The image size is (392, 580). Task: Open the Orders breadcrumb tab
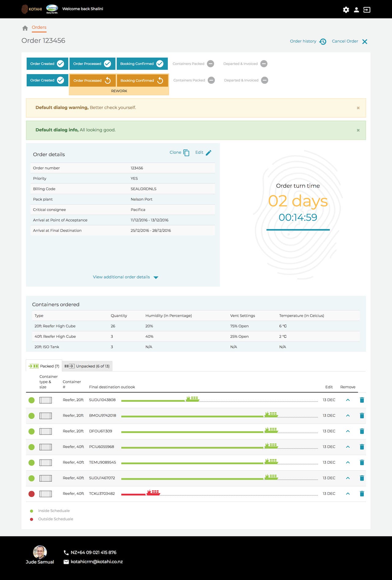coord(39,27)
